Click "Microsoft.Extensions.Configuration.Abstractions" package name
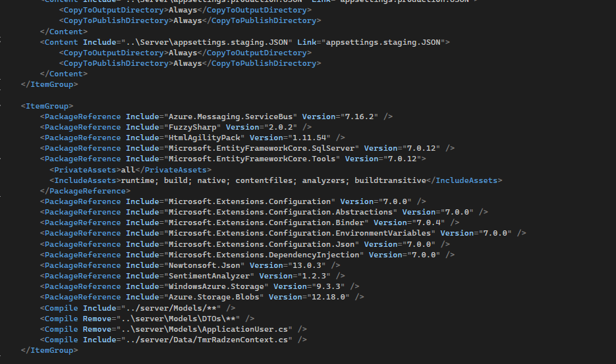Screen dimensions: 616x364 (x=281, y=212)
